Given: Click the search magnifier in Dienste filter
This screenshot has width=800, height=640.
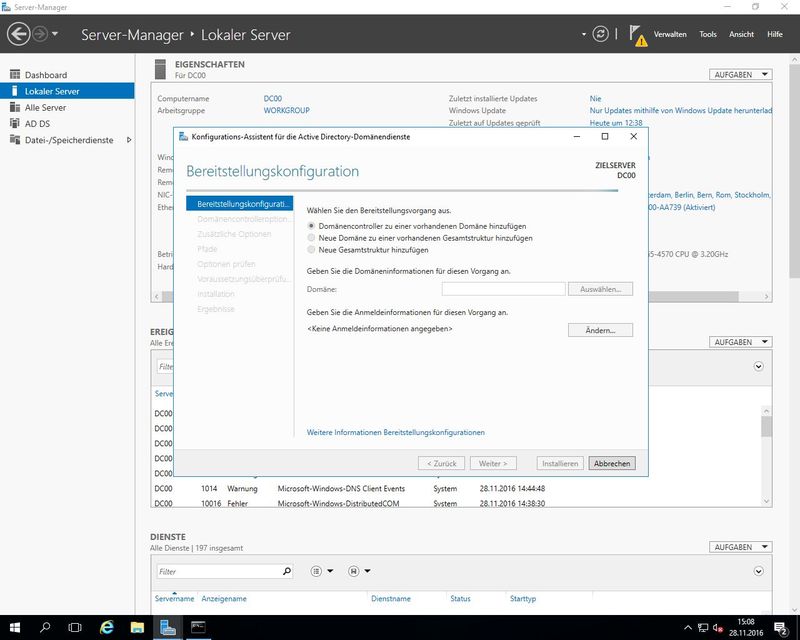Looking at the screenshot, I should click(x=287, y=571).
